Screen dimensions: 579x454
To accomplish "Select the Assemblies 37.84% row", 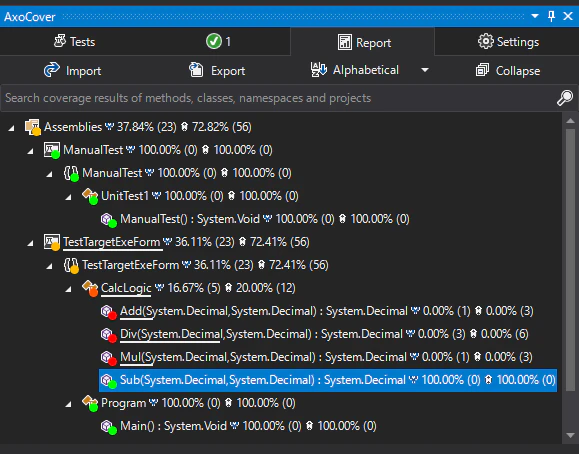I will pos(148,127).
